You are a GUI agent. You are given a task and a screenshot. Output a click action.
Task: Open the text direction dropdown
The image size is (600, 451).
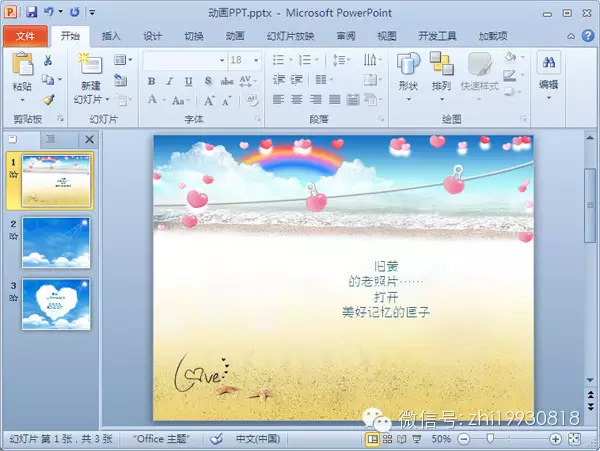coord(373,60)
